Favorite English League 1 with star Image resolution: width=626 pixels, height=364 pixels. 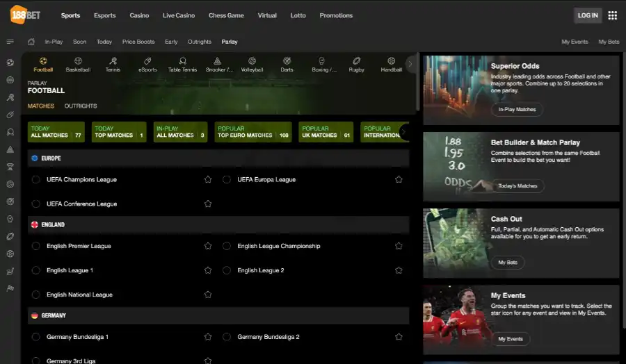[208, 270]
